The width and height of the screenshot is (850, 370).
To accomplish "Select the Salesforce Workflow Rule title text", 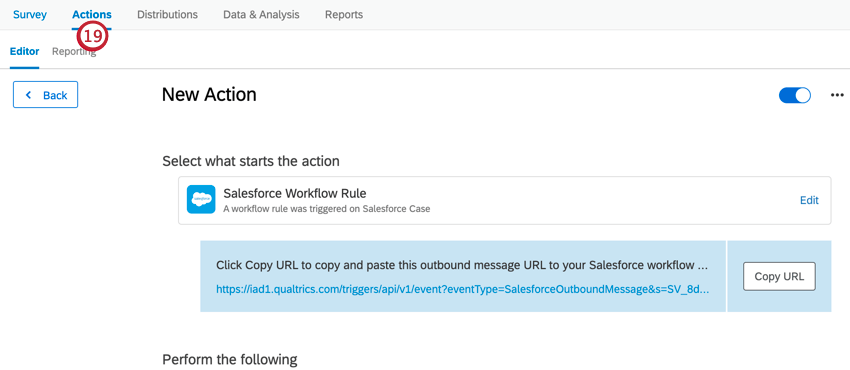I will point(295,193).
